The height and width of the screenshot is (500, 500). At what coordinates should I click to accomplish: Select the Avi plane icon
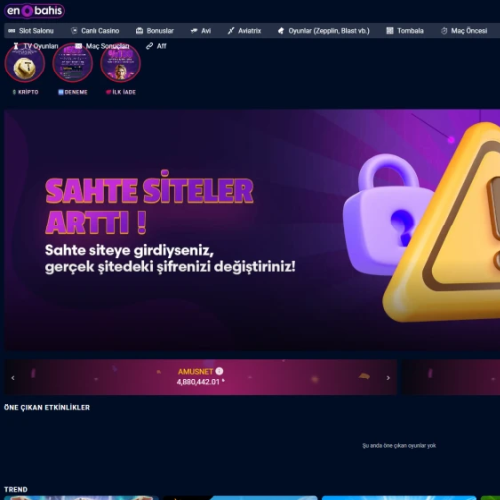(194, 31)
